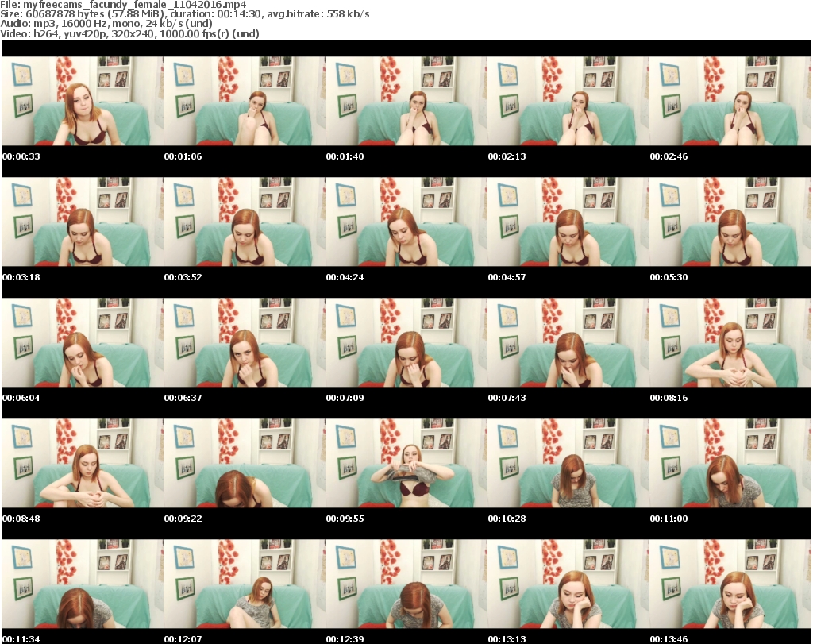Select the thumbnail at 00:11:00
This screenshot has height=644, width=813.
click(x=730, y=463)
